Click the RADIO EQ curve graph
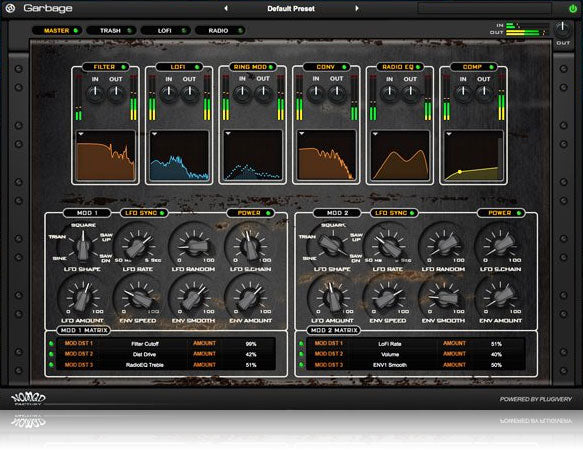Image resolution: width=583 pixels, height=450 pixels. (x=400, y=155)
